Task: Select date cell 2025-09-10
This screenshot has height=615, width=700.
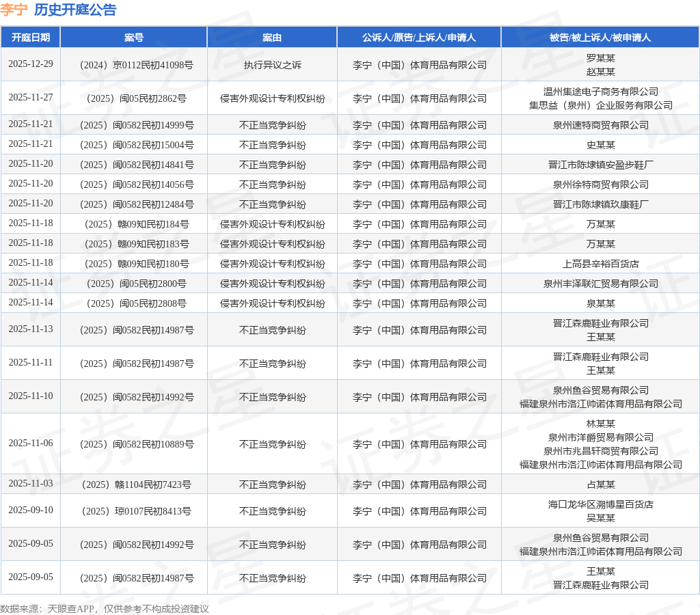Action: [x=30, y=510]
